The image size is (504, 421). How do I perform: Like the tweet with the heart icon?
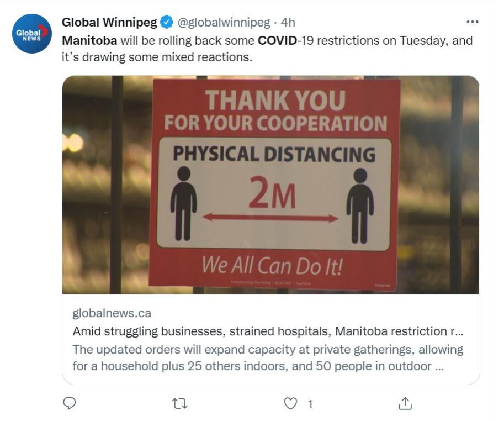coord(290,404)
